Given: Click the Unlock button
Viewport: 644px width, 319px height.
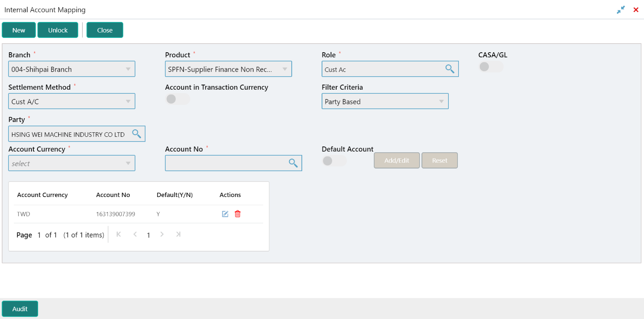Looking at the screenshot, I should pyautogui.click(x=58, y=30).
